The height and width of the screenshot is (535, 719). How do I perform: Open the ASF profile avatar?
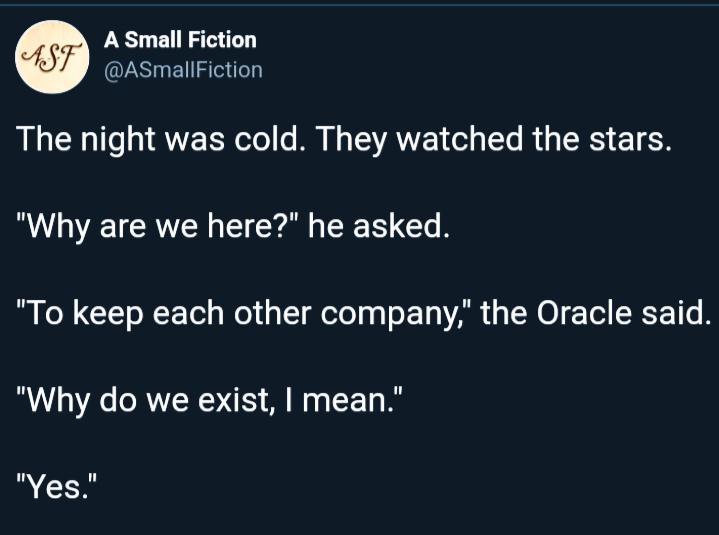(52, 57)
